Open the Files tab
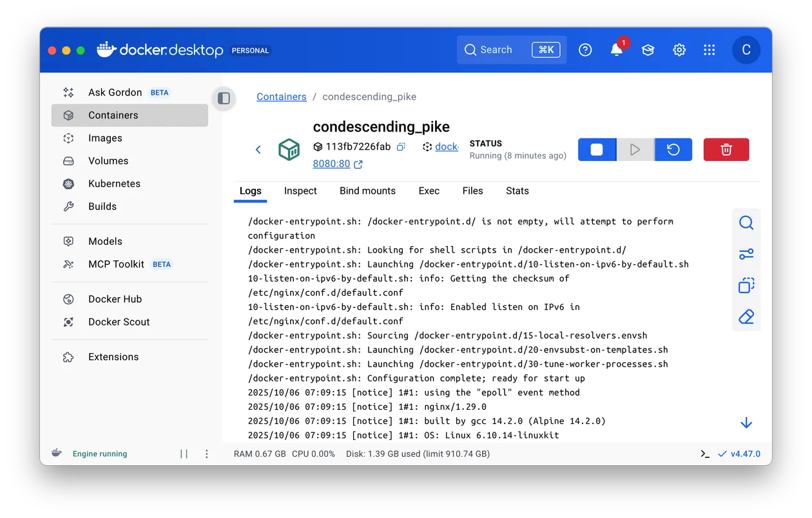Image resolution: width=812 pixels, height=518 pixels. coord(472,191)
